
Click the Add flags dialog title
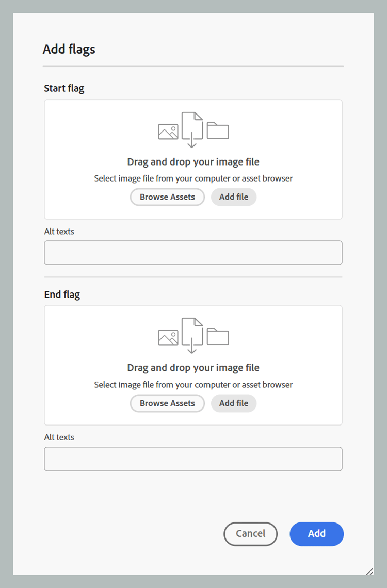tap(69, 50)
